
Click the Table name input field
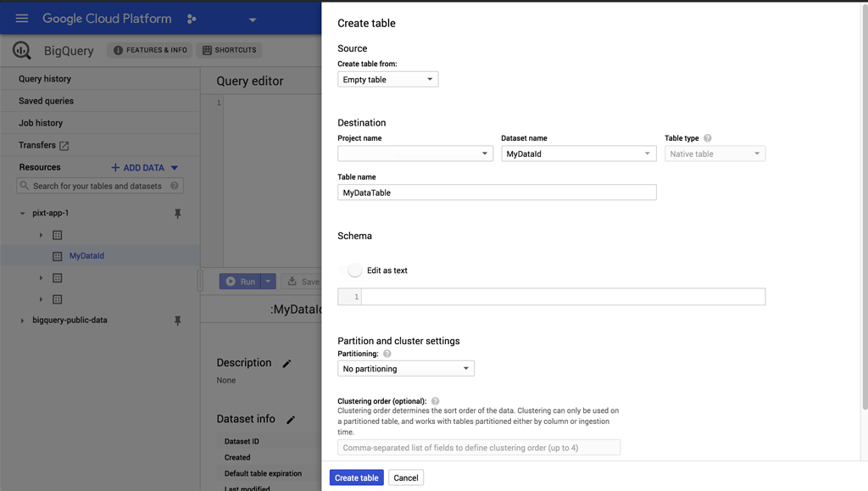pos(497,192)
